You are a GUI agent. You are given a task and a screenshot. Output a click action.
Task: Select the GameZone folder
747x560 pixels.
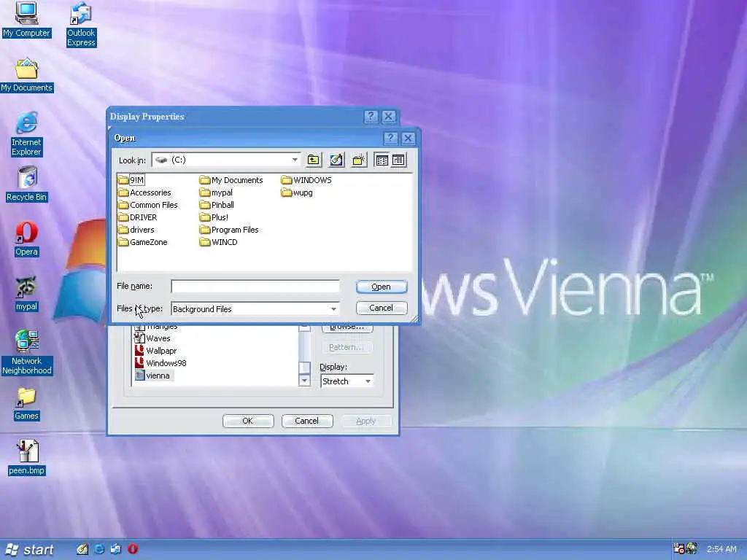point(143,242)
